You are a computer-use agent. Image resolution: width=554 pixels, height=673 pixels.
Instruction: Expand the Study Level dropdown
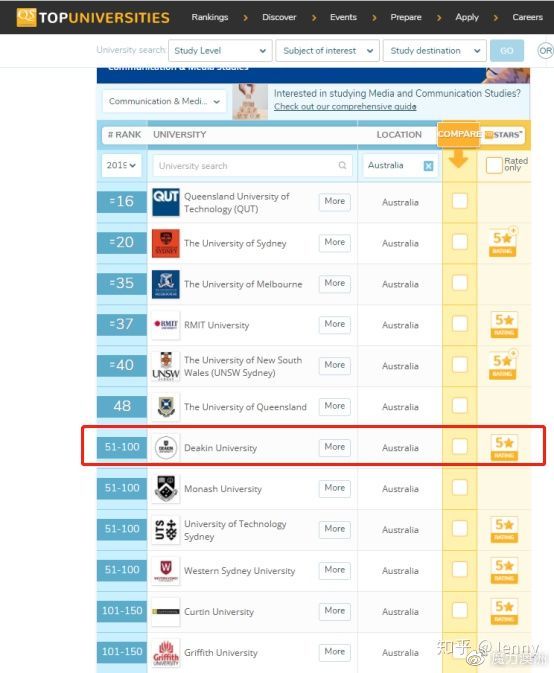[x=220, y=51]
